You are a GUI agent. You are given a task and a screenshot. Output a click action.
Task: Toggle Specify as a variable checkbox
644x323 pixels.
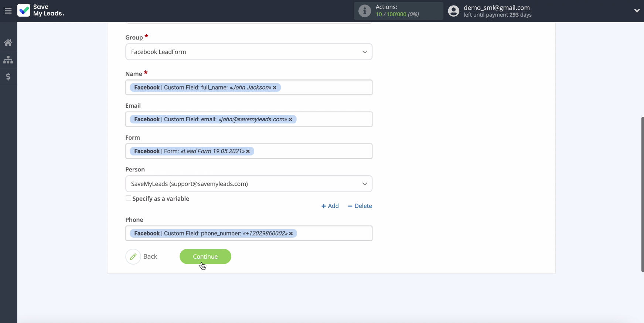click(x=128, y=198)
